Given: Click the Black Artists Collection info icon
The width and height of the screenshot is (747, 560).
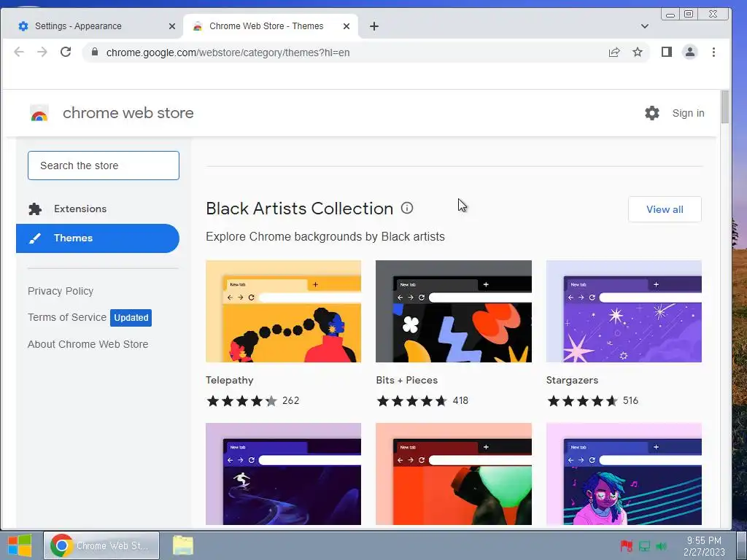Looking at the screenshot, I should [x=407, y=208].
